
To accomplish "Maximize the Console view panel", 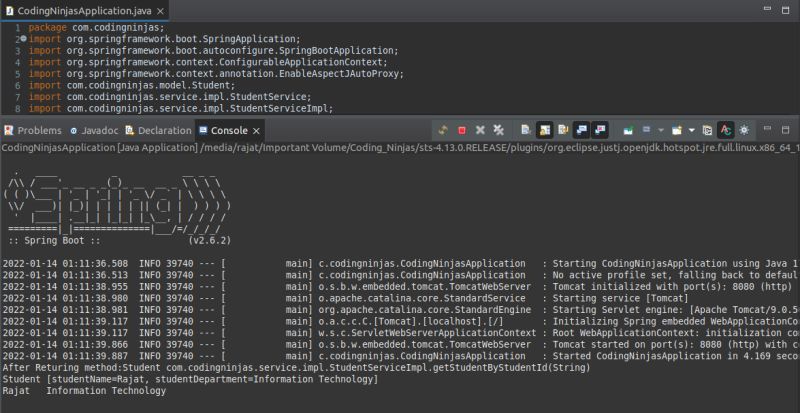I will pos(786,130).
